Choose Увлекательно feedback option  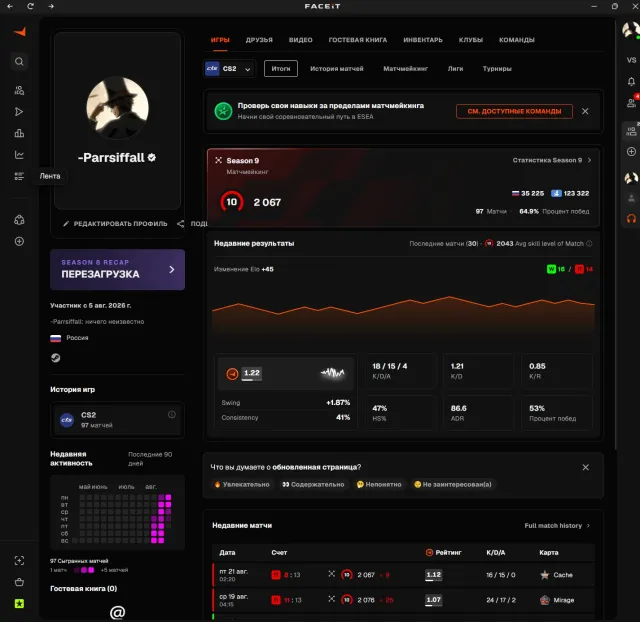point(242,484)
